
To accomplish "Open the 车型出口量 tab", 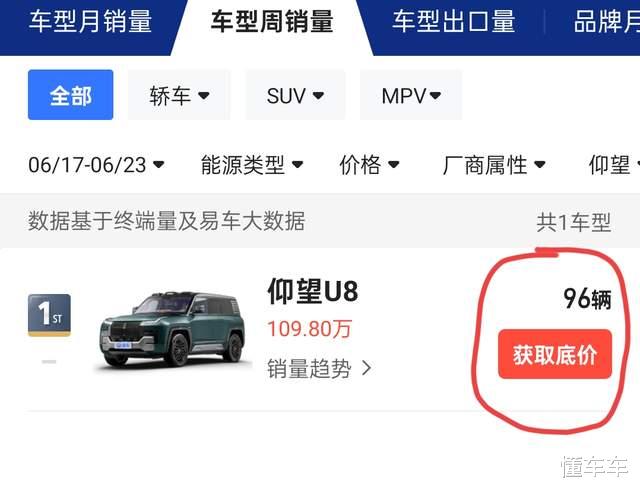I will pyautogui.click(x=453, y=21).
